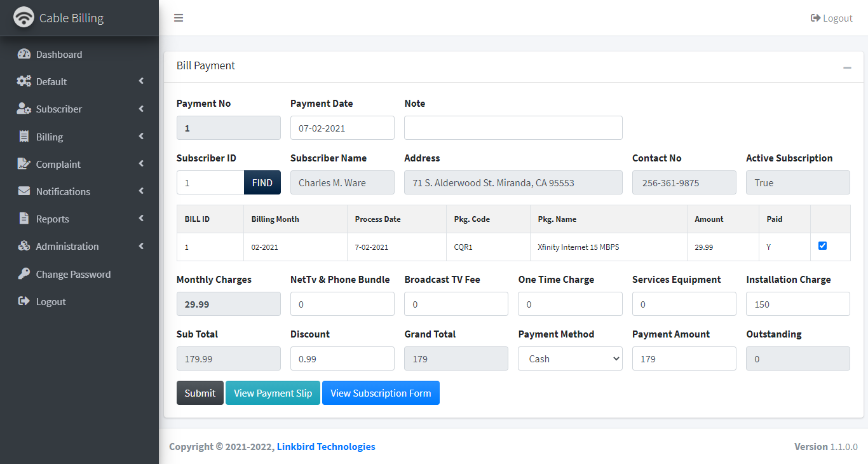The width and height of the screenshot is (868, 464).
Task: Select the Billing sidebar icon
Action: (x=24, y=136)
